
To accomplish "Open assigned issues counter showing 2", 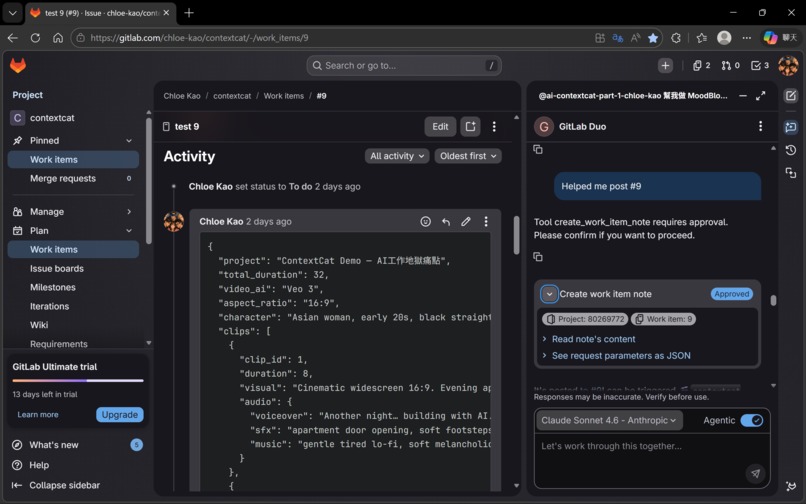I will pos(701,65).
